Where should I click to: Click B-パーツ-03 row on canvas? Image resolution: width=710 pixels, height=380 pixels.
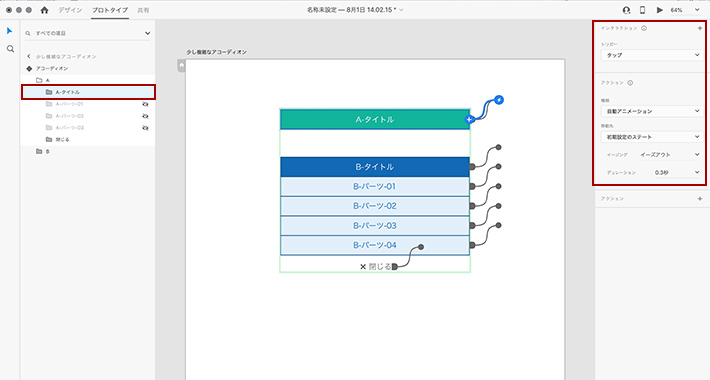(x=375, y=226)
